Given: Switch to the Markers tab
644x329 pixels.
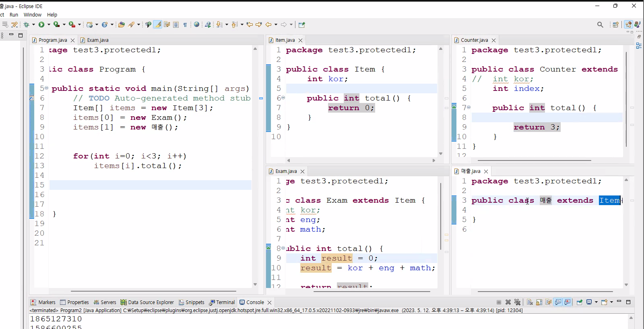Looking at the screenshot, I should pyautogui.click(x=43, y=302).
